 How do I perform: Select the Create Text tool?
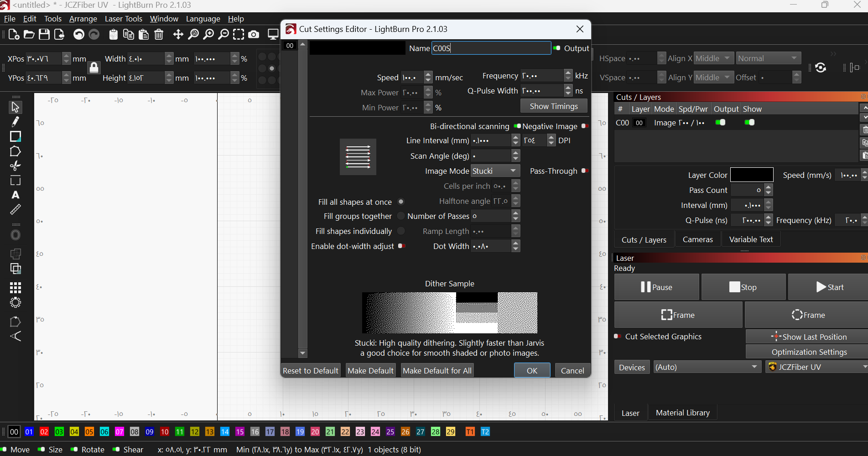pyautogui.click(x=16, y=195)
